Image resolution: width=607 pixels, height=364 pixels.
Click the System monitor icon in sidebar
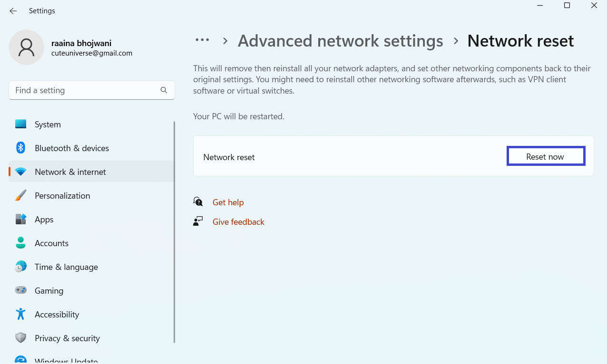[x=20, y=125]
